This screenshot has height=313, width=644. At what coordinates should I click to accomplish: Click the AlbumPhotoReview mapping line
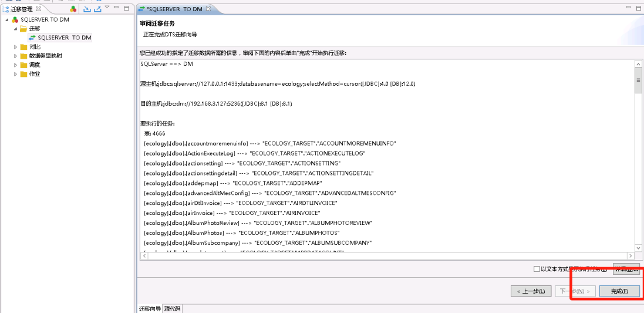pos(258,223)
